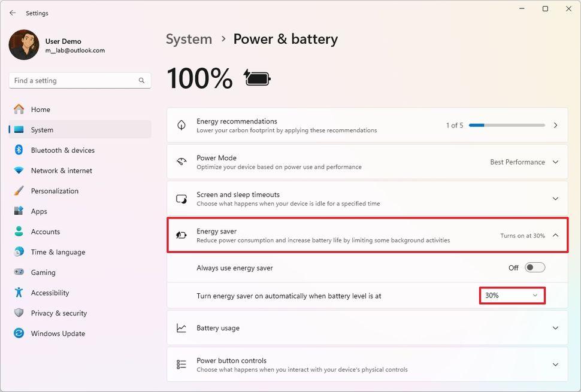
Task: Click the Energy saver leaf battery icon
Action: click(x=181, y=235)
